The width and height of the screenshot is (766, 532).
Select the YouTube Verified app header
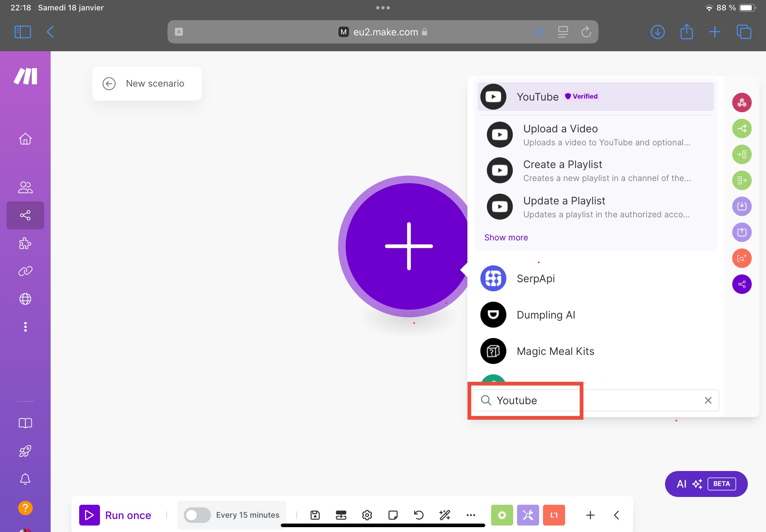tap(596, 97)
